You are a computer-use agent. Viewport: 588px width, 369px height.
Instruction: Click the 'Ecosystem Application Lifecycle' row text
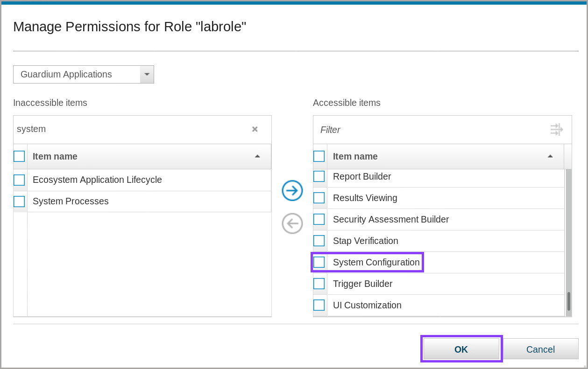point(97,180)
